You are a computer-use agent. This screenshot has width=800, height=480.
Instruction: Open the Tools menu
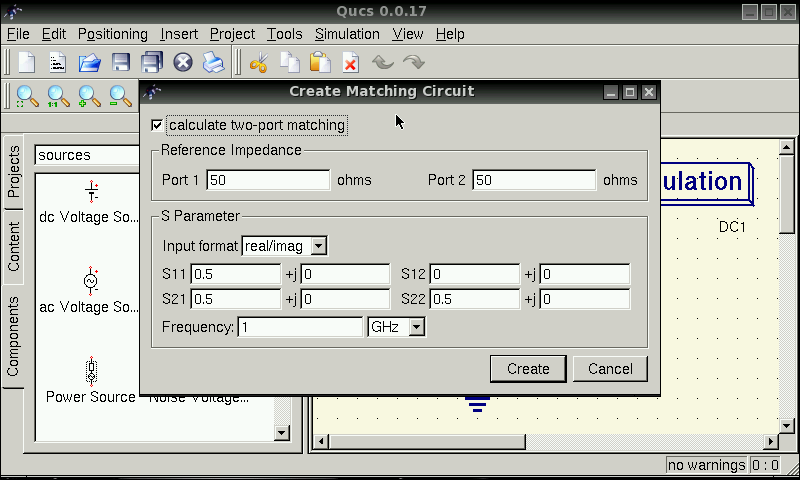click(x=284, y=34)
